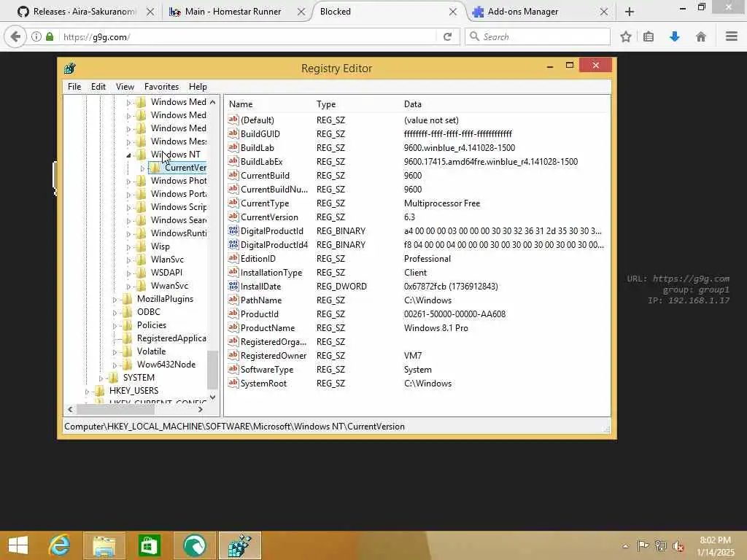Select the BuildGUID value icon
This screenshot has height=560, width=747.
point(233,133)
